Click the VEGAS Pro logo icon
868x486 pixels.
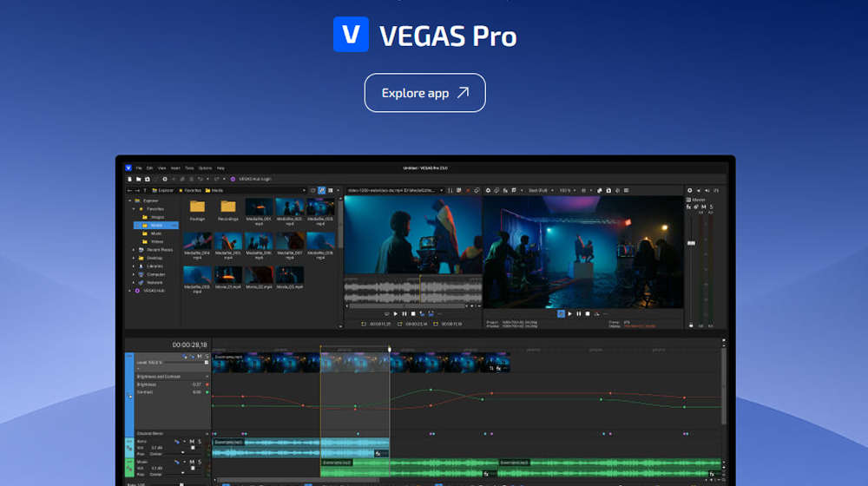pyautogui.click(x=351, y=35)
